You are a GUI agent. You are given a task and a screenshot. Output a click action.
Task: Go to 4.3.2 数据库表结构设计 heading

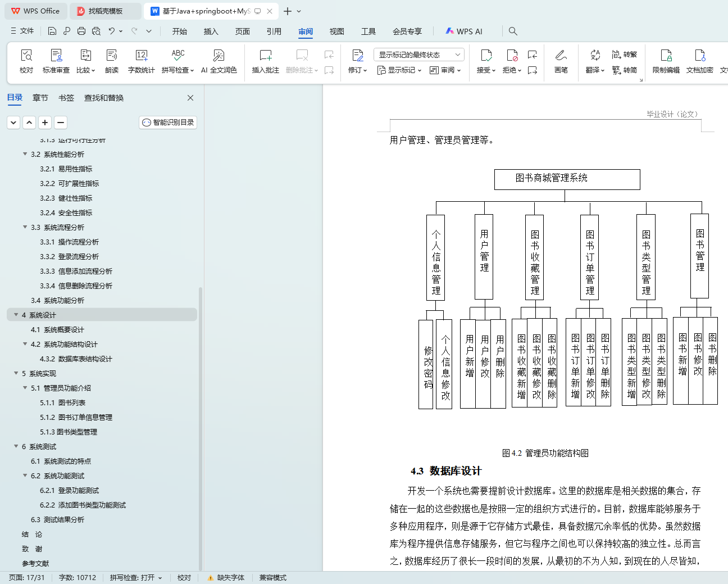point(76,359)
